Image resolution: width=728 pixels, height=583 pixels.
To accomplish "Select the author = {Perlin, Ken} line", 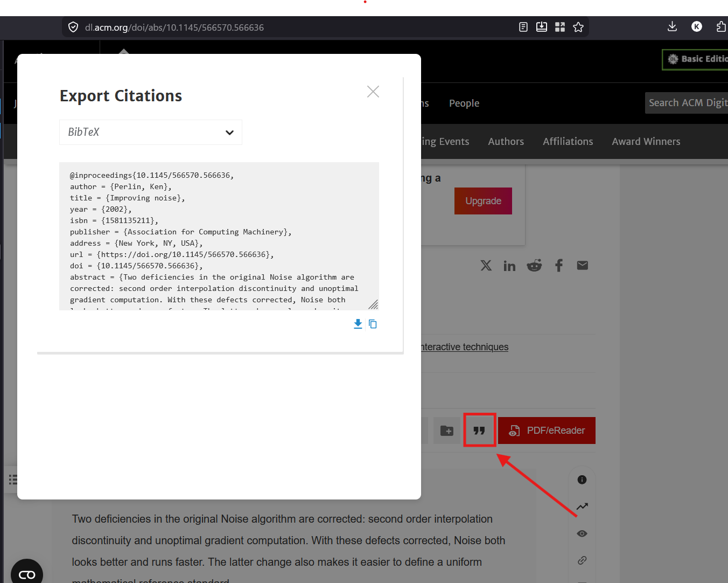I will [121, 186].
